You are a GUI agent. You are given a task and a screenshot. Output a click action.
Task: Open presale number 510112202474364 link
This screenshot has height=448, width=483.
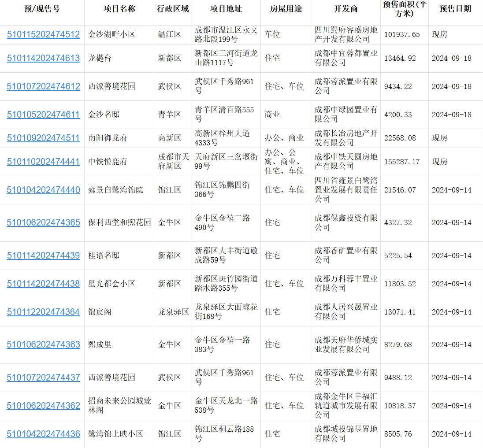pos(43,312)
